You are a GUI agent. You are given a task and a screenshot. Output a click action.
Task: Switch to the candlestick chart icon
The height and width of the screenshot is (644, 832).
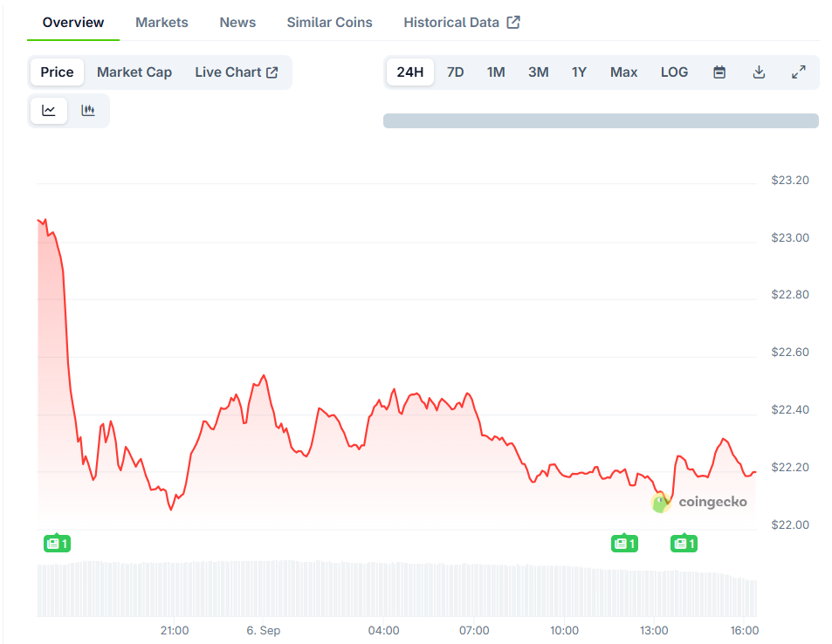pos(88,111)
